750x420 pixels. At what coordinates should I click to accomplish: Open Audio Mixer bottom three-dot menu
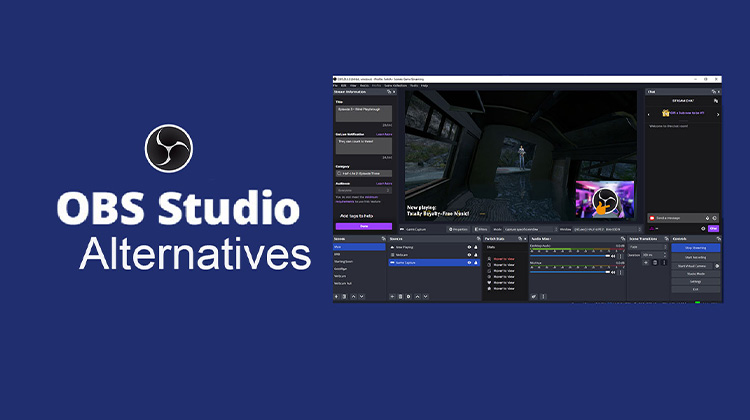coord(543,297)
